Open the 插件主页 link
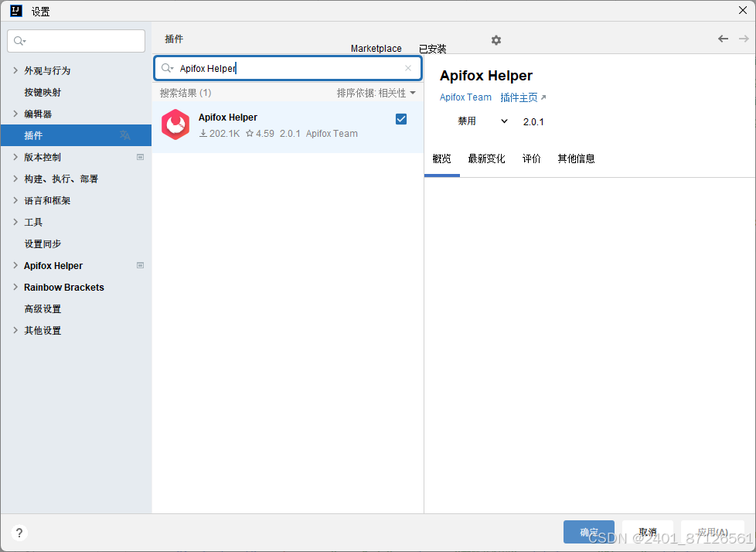The image size is (756, 552). pyautogui.click(x=523, y=97)
